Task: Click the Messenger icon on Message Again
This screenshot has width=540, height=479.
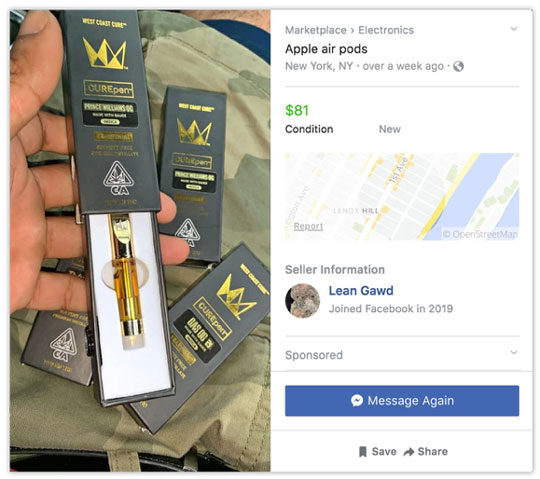Action: click(x=357, y=400)
